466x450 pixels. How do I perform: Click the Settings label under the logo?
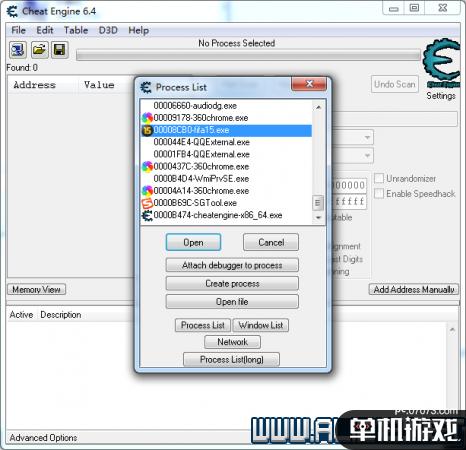(x=441, y=96)
